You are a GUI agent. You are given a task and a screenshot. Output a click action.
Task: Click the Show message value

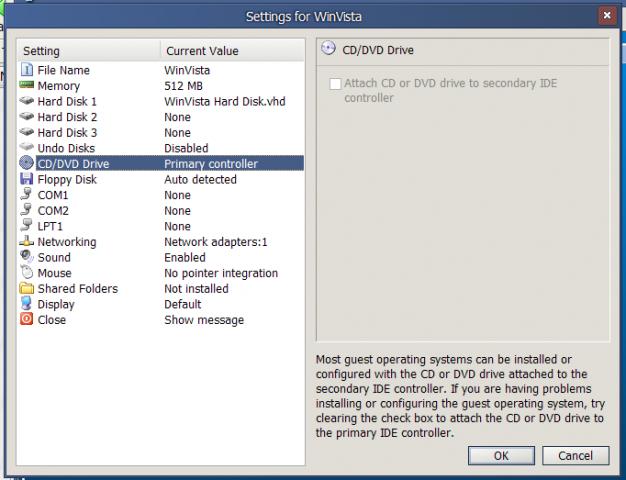(x=204, y=319)
